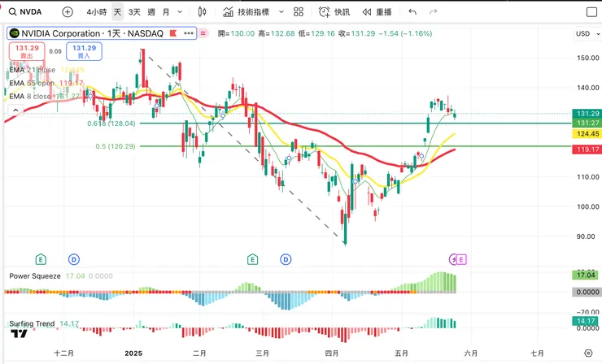The image size is (602, 364).
Task: Select the EMA 21 close legend
Action: pyautogui.click(x=33, y=70)
